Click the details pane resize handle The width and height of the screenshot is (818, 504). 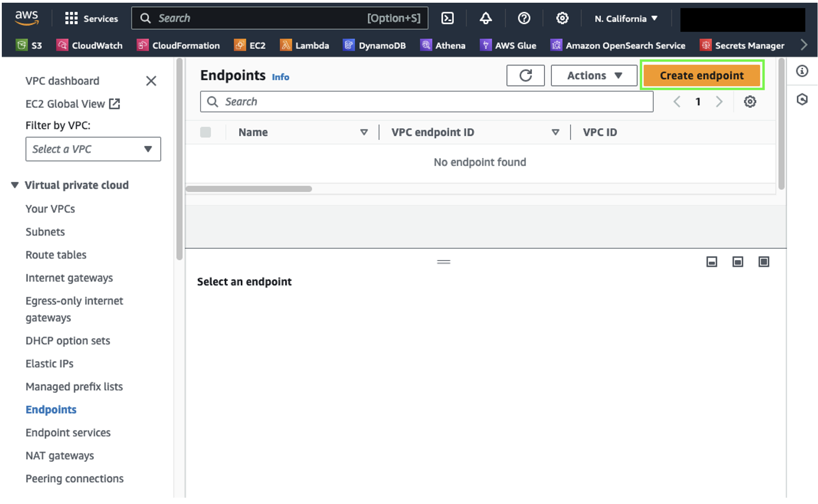point(444,262)
